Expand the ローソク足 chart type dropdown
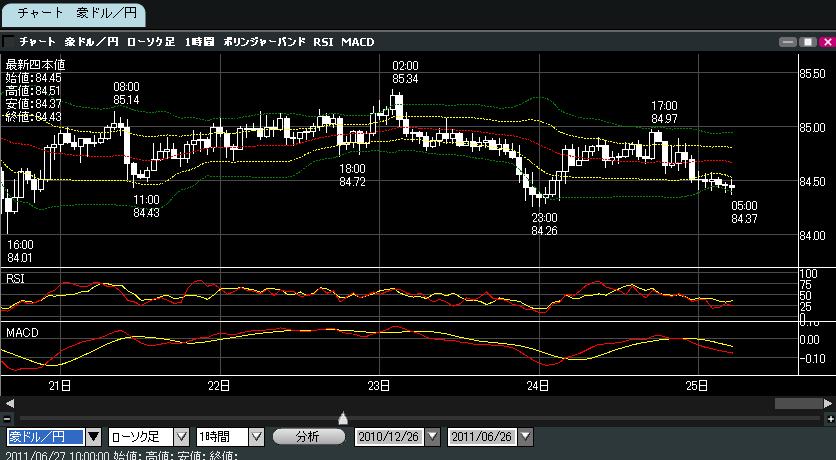836x460 pixels. click(181, 437)
